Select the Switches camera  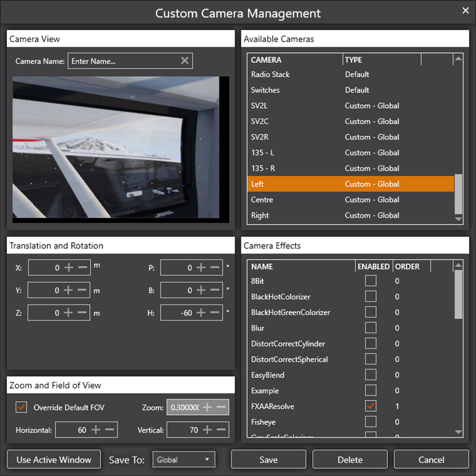click(x=351, y=90)
